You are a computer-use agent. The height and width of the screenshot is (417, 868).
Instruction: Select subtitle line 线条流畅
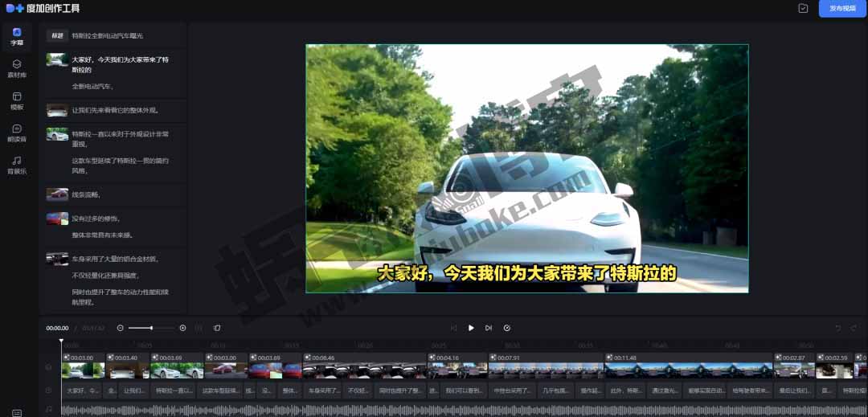[x=87, y=194]
